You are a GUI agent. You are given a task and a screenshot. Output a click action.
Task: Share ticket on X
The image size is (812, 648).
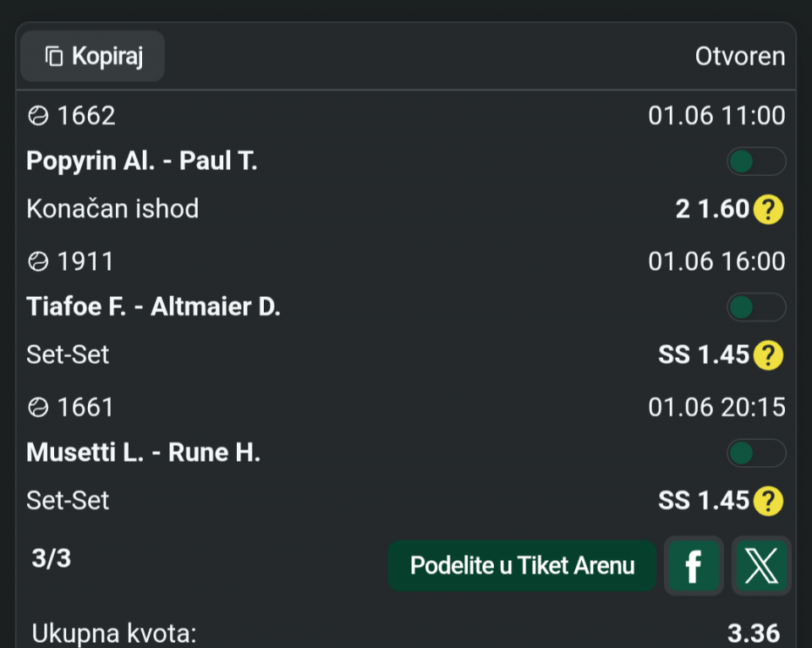[761, 566]
